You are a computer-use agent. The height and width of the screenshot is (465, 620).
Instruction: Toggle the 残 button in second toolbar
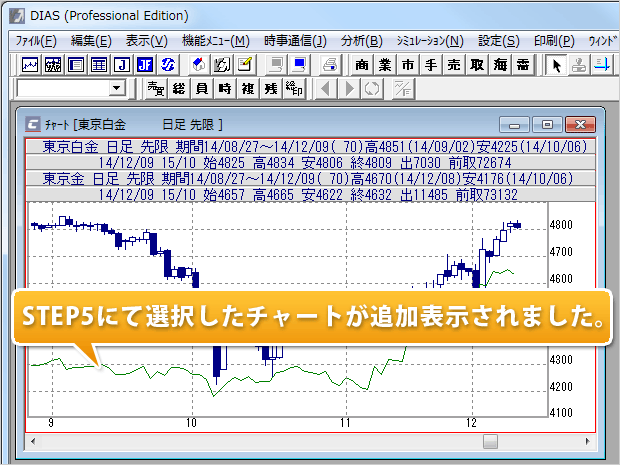271,89
